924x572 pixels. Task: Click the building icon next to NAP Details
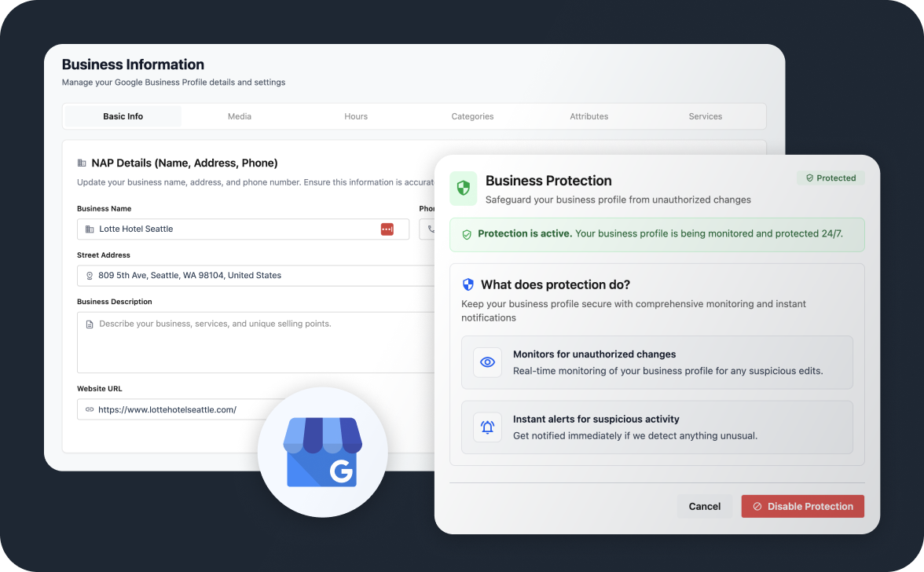82,163
